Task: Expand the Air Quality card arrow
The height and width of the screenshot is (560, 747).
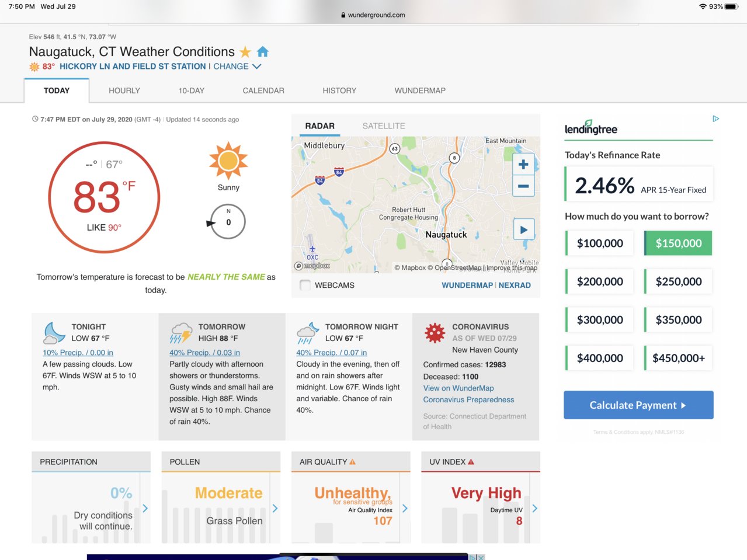Action: 405,509
